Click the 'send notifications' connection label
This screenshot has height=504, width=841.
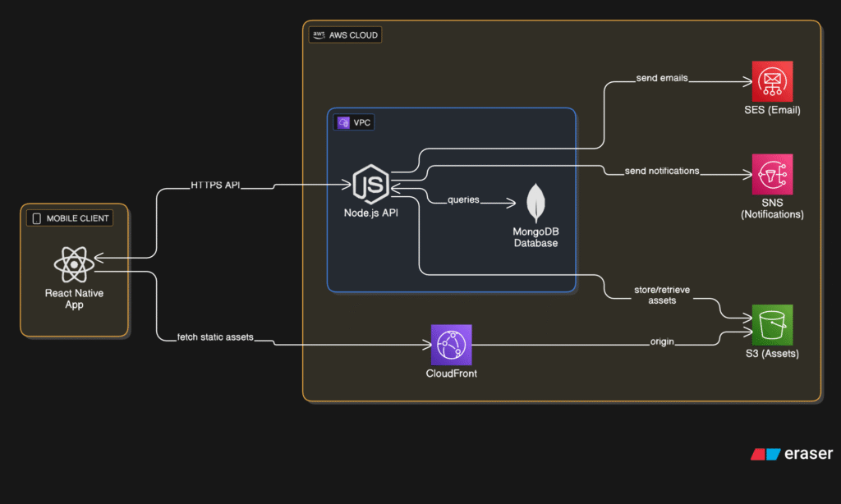click(x=662, y=171)
